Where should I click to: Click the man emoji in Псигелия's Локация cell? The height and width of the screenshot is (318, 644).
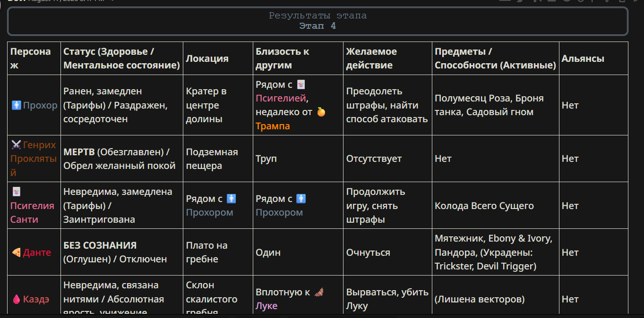[231, 199]
